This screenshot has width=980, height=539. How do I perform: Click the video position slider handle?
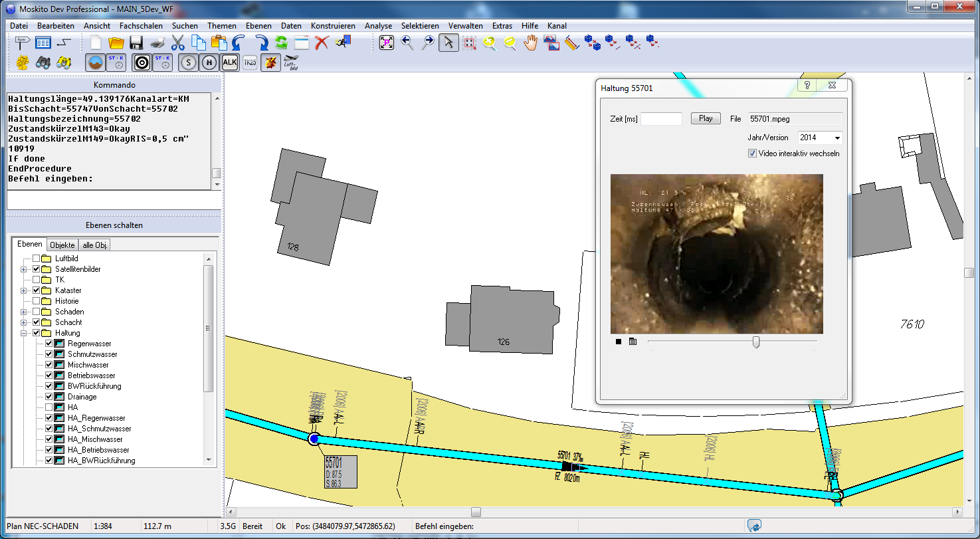[755, 342]
